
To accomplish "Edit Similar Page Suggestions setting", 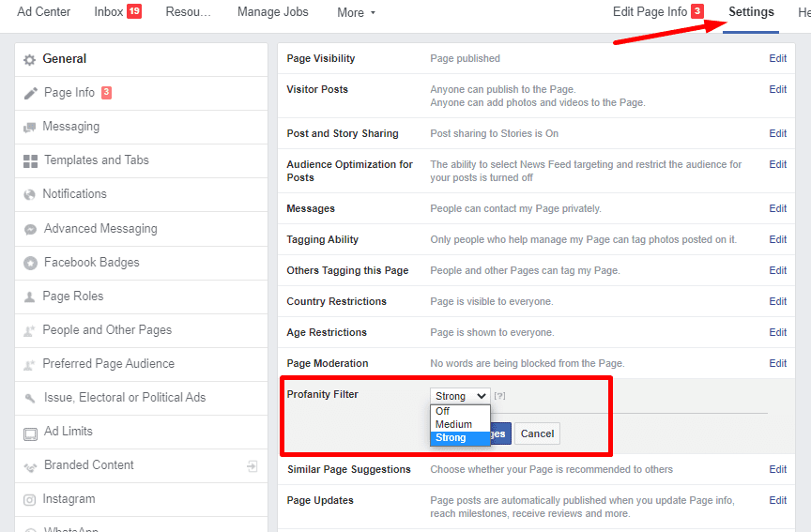I will (x=777, y=469).
